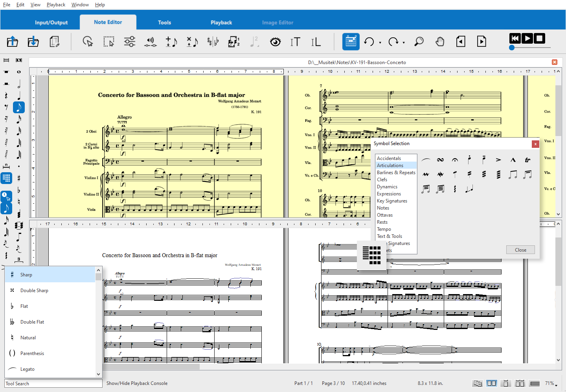Click the undo arrow icon
Screen dimensions: 566x392
tap(369, 41)
